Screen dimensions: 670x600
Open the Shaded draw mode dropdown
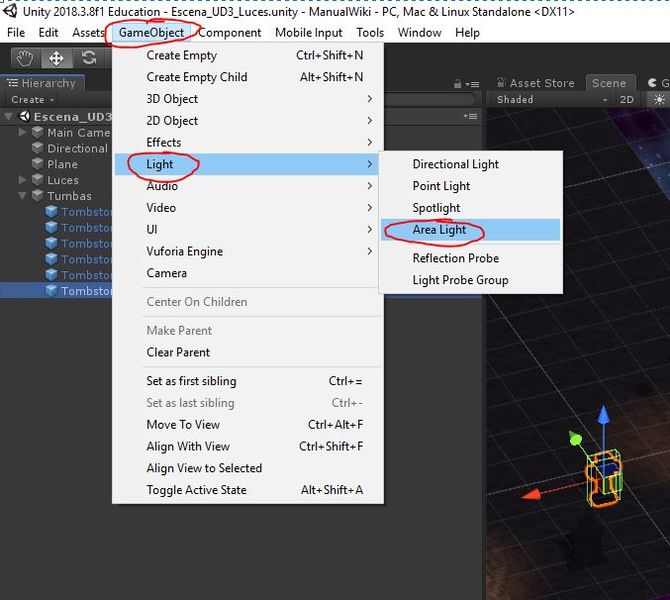coord(551,100)
